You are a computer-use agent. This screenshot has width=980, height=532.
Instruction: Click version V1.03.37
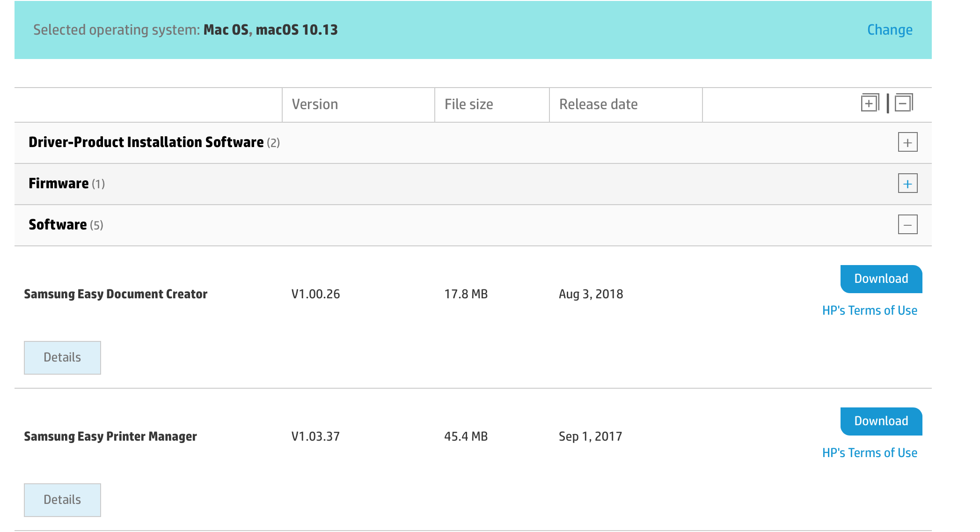click(x=315, y=436)
